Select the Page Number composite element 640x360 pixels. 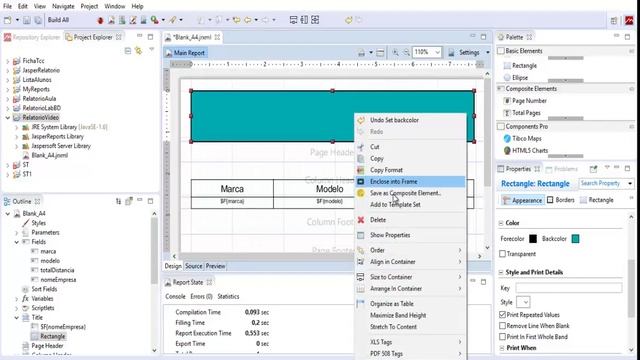coord(525,101)
